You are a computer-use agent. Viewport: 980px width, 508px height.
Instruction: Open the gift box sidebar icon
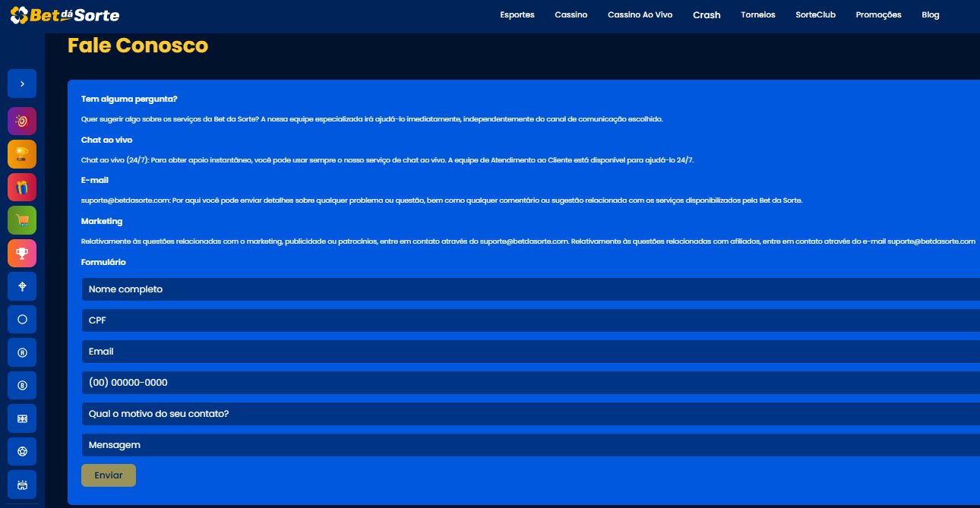point(22,187)
